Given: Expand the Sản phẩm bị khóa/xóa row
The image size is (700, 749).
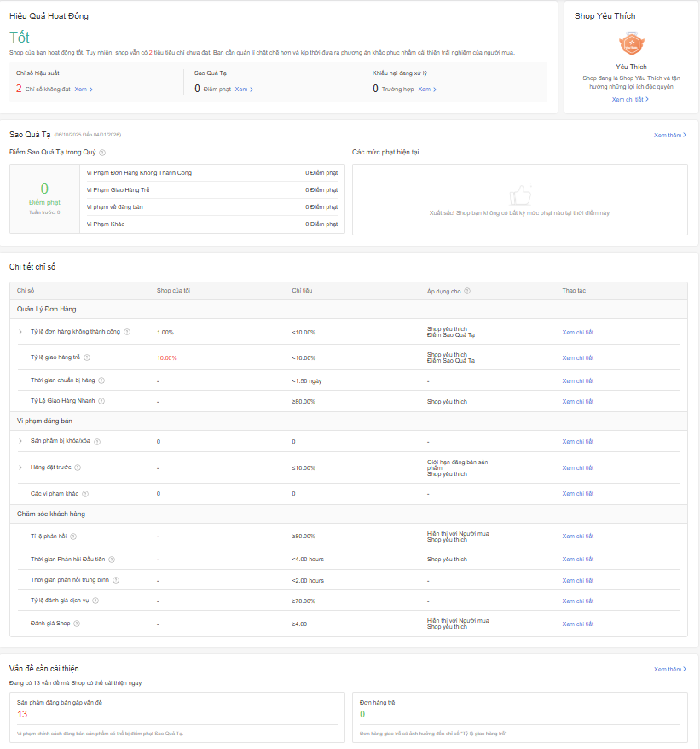Looking at the screenshot, I should coord(20,441).
